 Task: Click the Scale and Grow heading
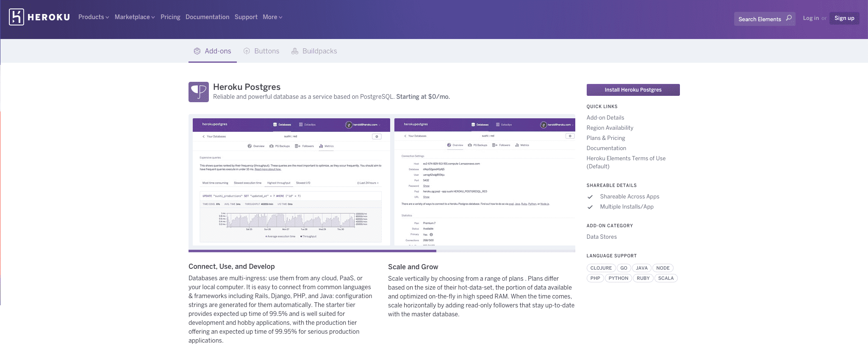click(x=413, y=267)
